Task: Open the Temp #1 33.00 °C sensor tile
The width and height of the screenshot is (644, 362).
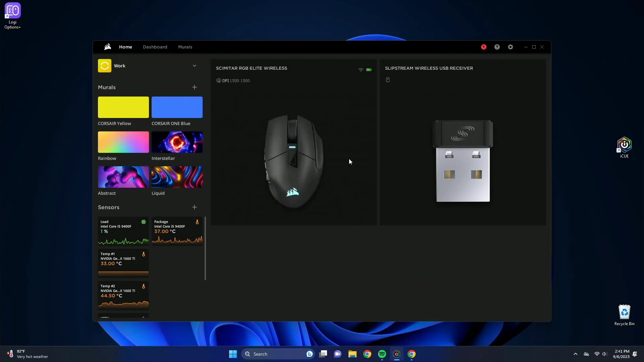Action: [123, 263]
